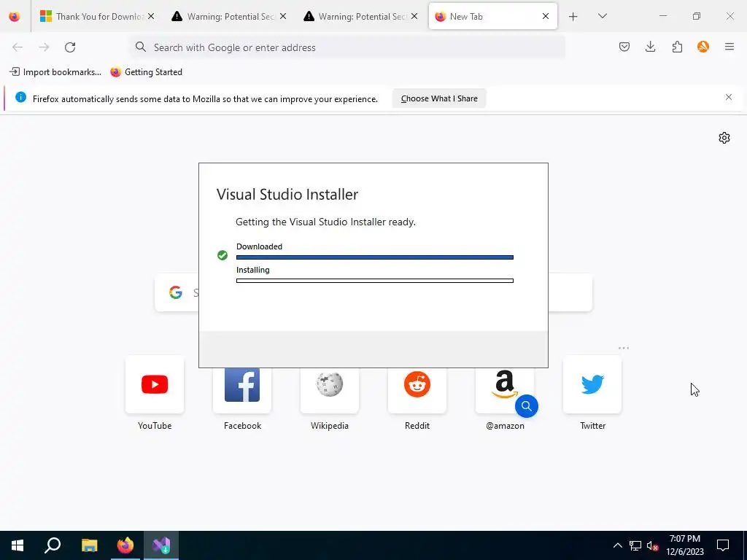
Task: Open new tab personalize gear icon
Action: click(724, 138)
